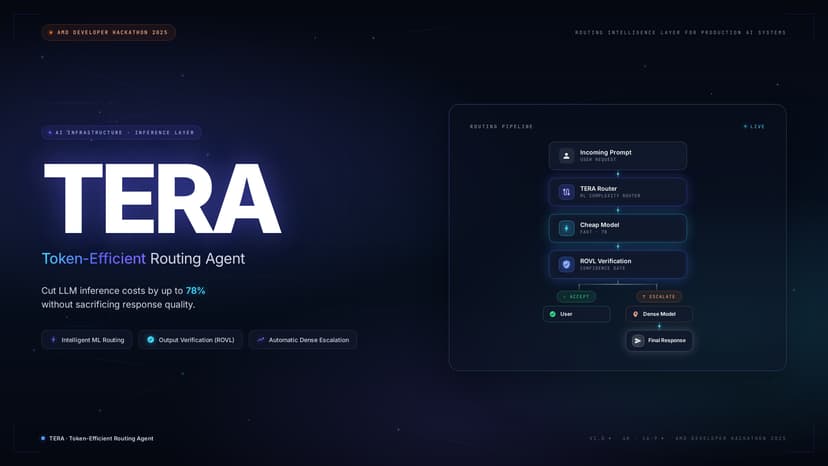Image resolution: width=828 pixels, height=466 pixels.
Task: Click the TERA Router arrows icon
Action: [566, 192]
